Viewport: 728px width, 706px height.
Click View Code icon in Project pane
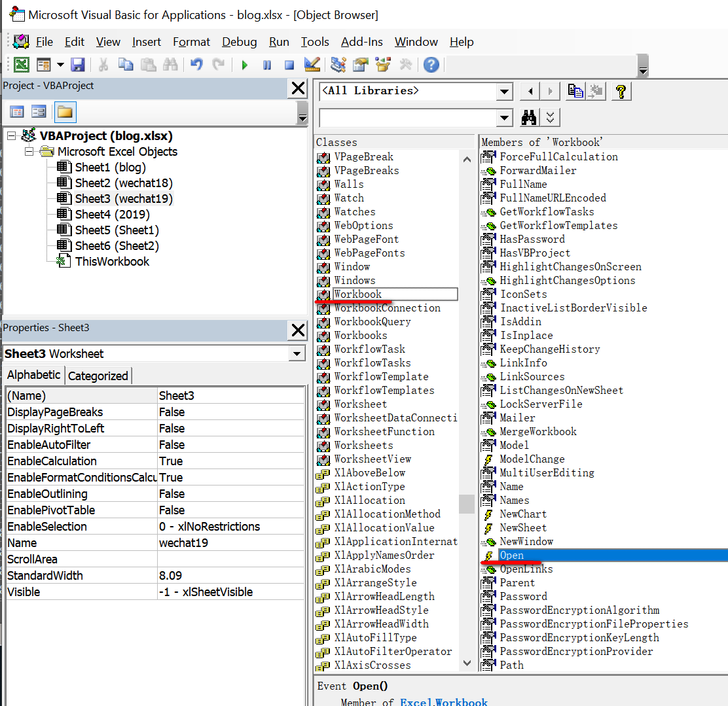[x=17, y=112]
